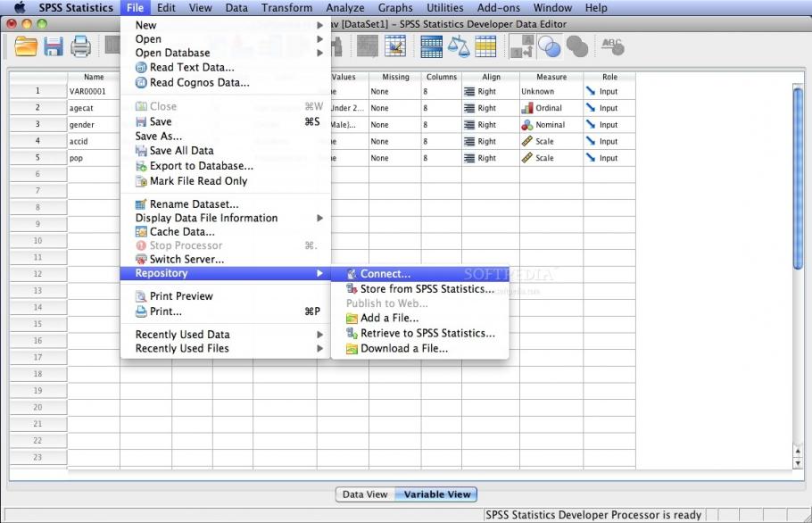
Task: Open the Insert Chart toolbar icon
Action: click(x=394, y=46)
